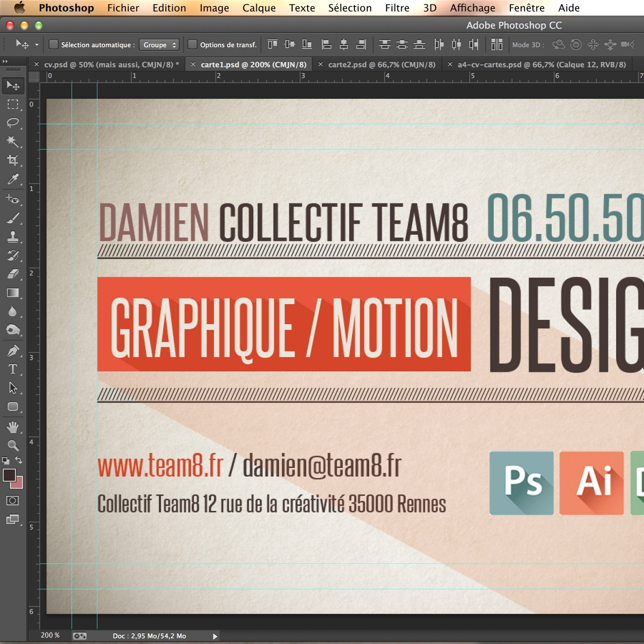Click the 200 % zoom field

pos(50,635)
